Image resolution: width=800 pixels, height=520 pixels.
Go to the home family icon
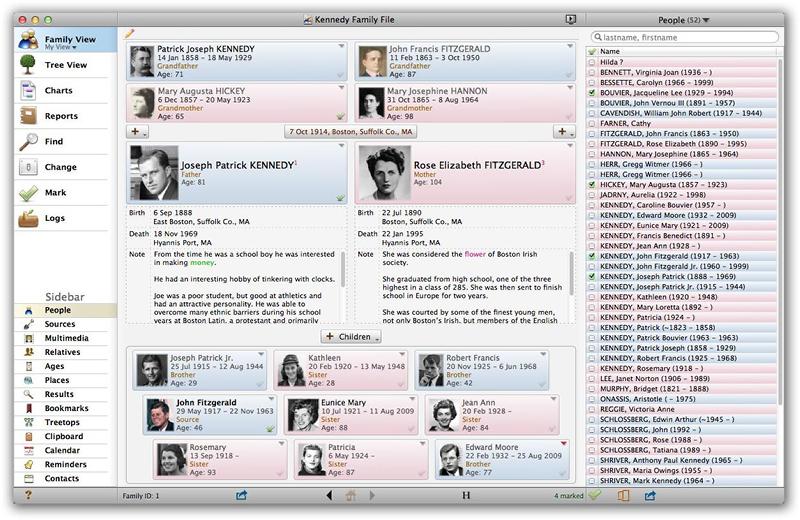pos(351,495)
